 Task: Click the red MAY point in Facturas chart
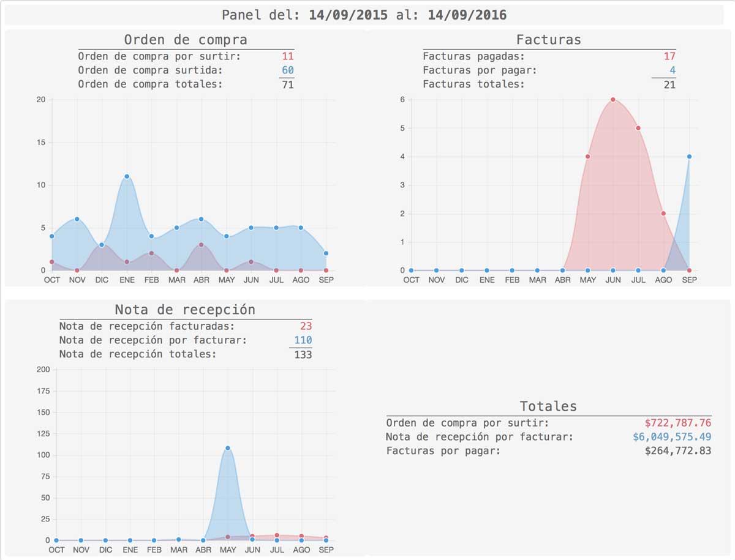tap(587, 157)
